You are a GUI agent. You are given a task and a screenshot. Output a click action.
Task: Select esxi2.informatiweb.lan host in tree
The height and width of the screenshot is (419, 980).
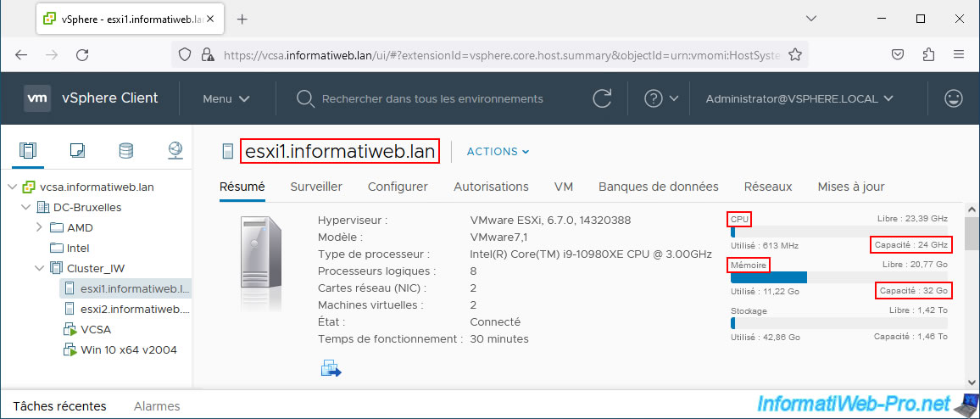pos(134,309)
